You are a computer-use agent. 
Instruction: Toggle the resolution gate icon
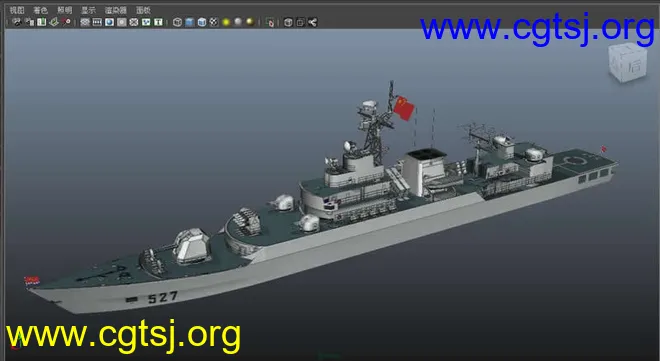pos(109,22)
